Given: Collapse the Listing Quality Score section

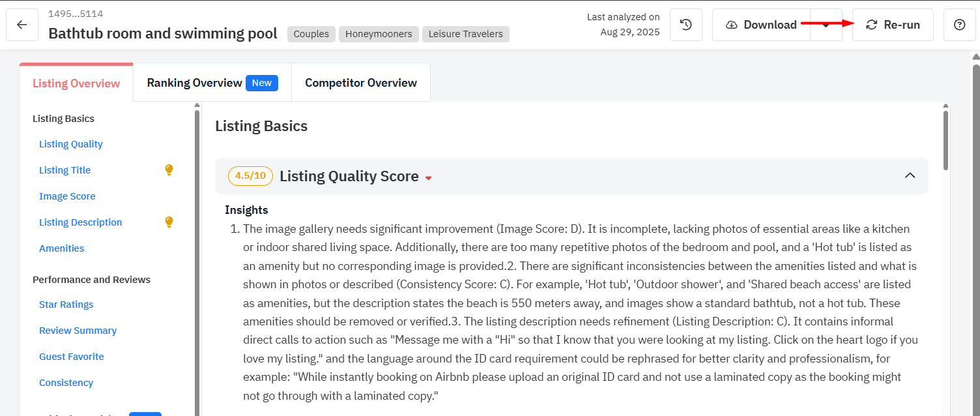Looking at the screenshot, I should click(910, 175).
